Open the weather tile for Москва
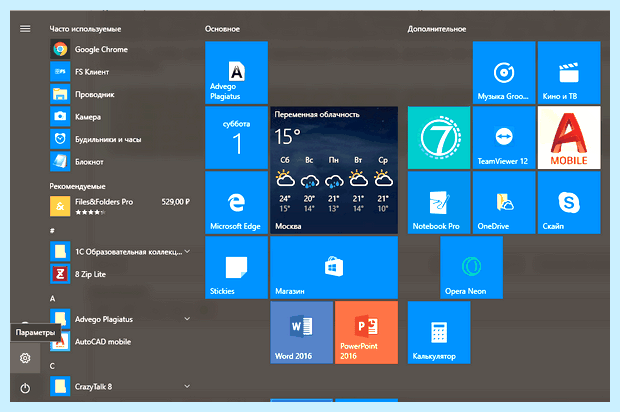Image resolution: width=620 pixels, height=412 pixels. 334,170
